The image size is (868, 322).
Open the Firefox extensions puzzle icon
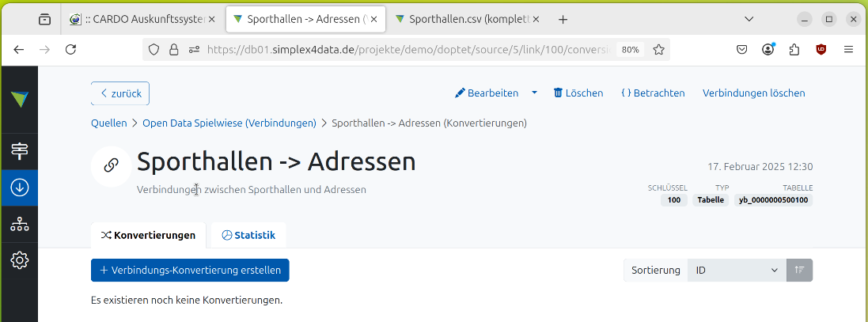coord(794,50)
